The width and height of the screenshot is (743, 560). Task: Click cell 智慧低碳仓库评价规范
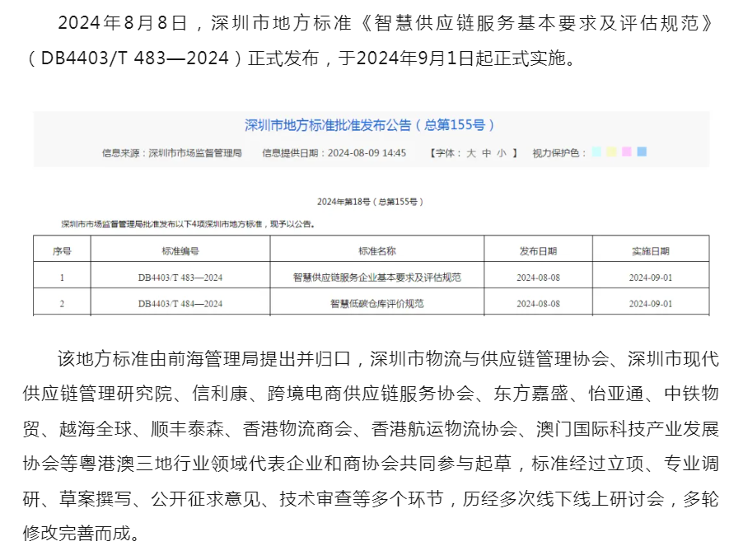pos(377,304)
